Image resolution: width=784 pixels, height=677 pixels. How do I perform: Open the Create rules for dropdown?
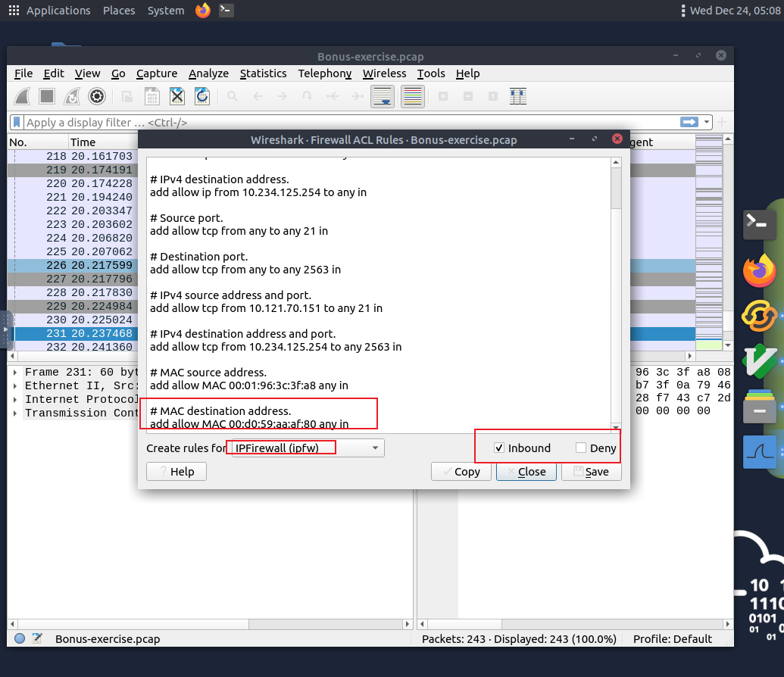[308, 448]
